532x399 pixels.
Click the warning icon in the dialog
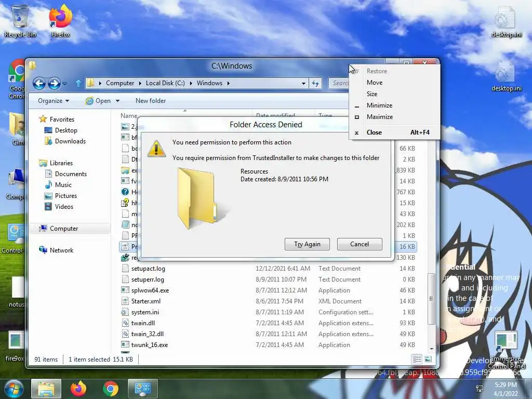click(156, 149)
